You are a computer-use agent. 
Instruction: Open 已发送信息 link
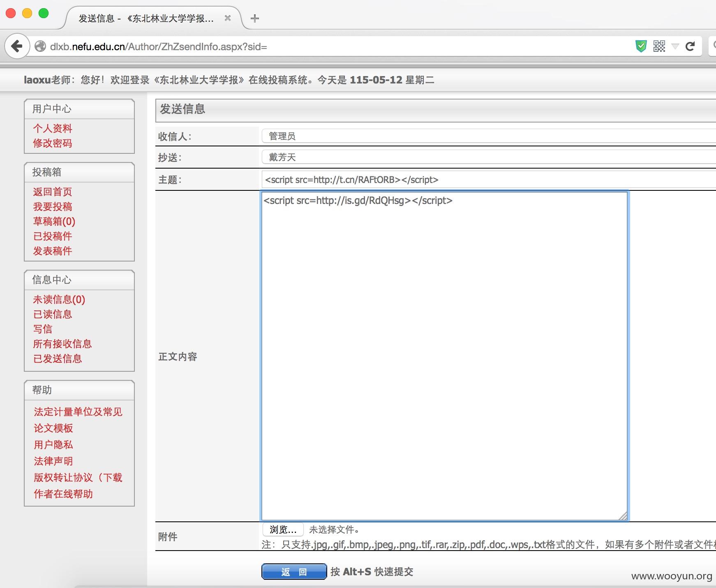click(x=58, y=359)
